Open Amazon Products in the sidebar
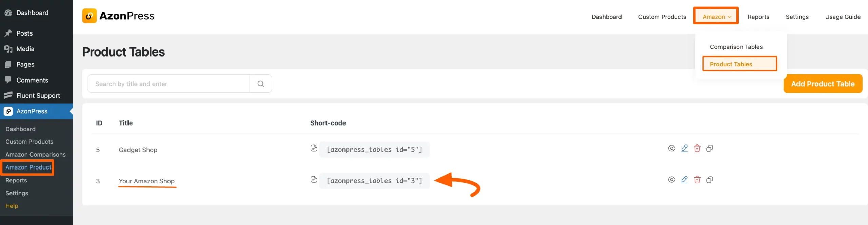The width and height of the screenshot is (868, 225). click(x=27, y=167)
